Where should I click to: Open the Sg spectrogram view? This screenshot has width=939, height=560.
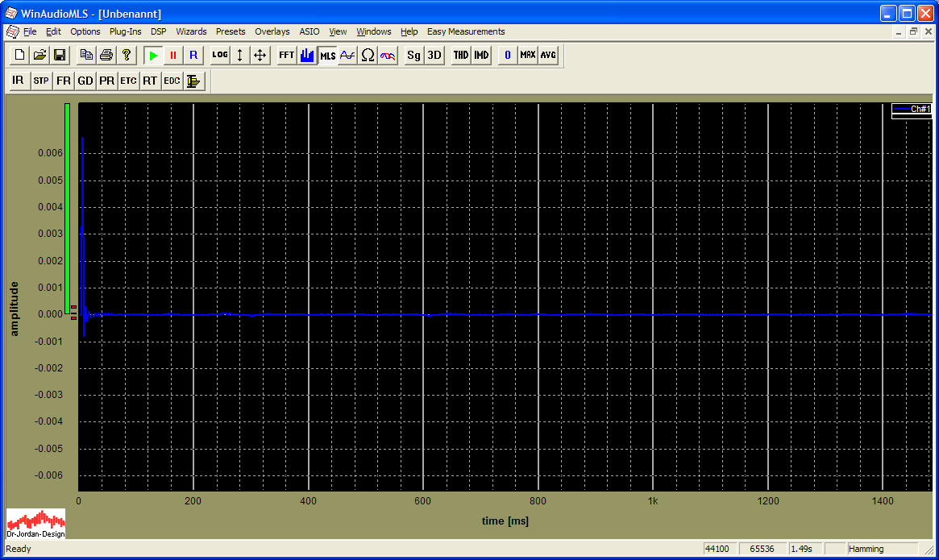tap(413, 56)
